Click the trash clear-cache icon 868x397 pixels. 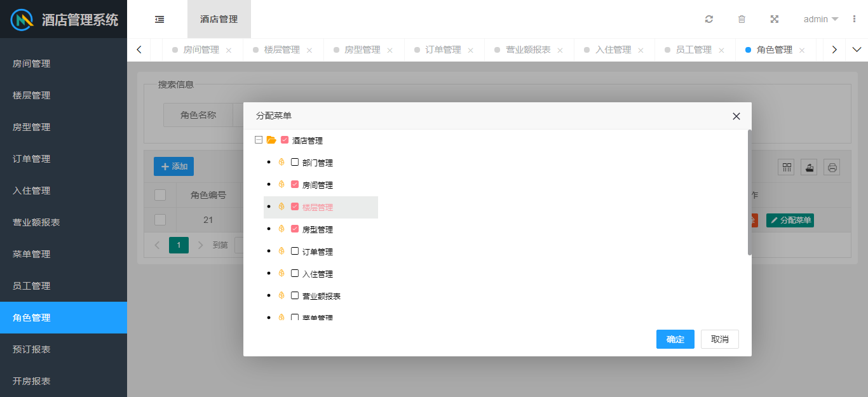coord(742,19)
